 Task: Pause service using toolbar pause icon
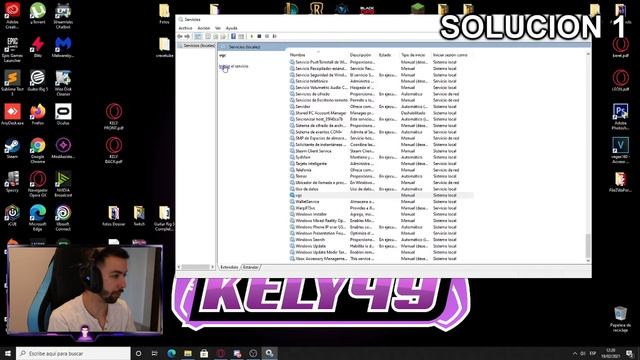[267, 36]
